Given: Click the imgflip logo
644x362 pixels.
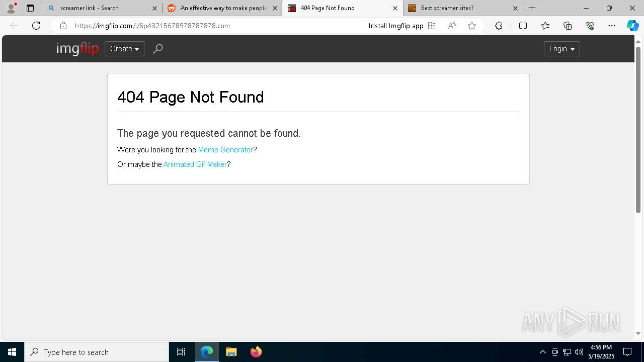Looking at the screenshot, I should pos(77,49).
